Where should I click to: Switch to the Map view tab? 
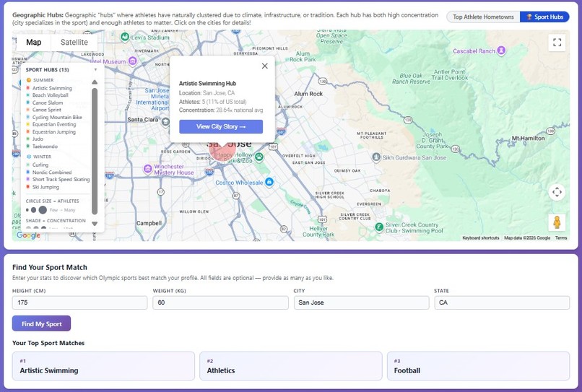(x=34, y=43)
